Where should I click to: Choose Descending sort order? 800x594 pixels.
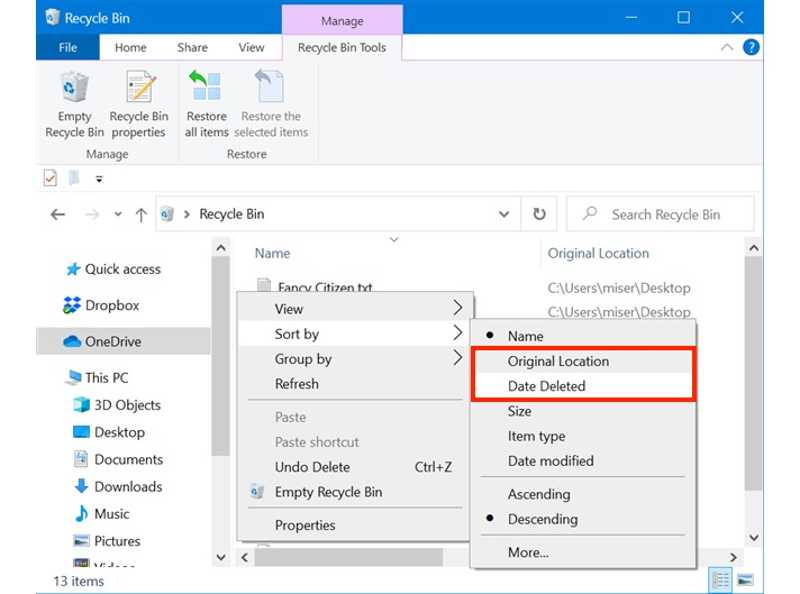tap(542, 519)
